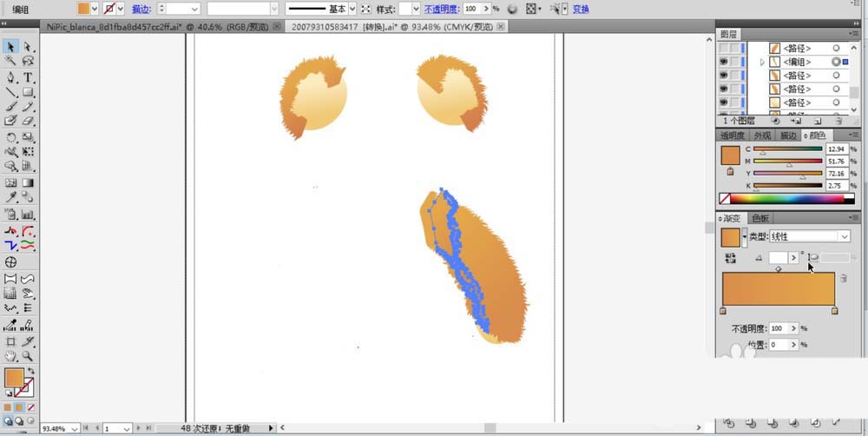868x436 pixels.
Task: Select the Shape Builder tool
Action: tap(11, 166)
